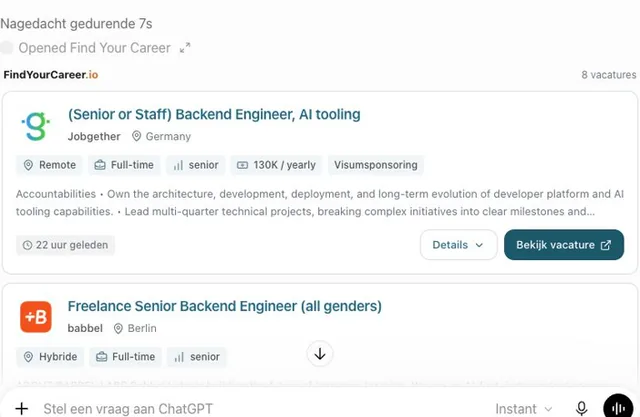This screenshot has height=417, width=640.
Task: Click the Accountabilities description text
Action: pyautogui.click(x=320, y=202)
